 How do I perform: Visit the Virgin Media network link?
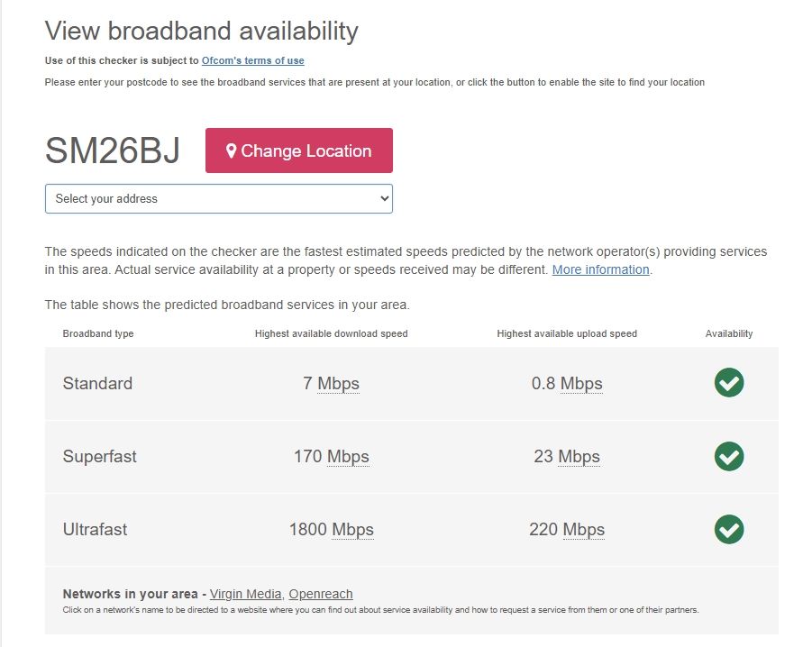tap(245, 594)
